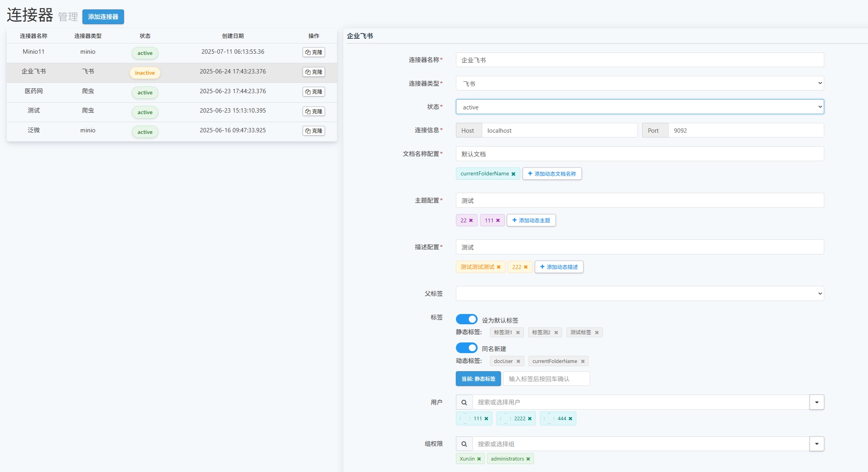This screenshot has width=868, height=472.
Task: Open the 状态 dropdown showing active
Action: pyautogui.click(x=639, y=107)
